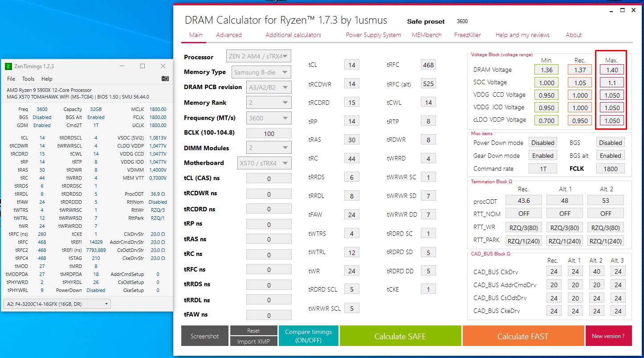Click the tRRDS ns input field
Image resolution: width=644 pixels, height=358 pixels.
tap(269, 285)
